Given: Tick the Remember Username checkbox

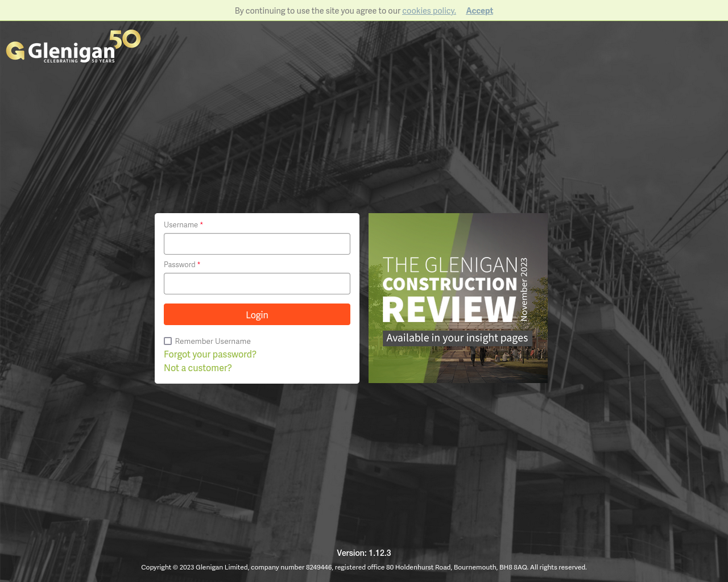Looking at the screenshot, I should pyautogui.click(x=168, y=341).
